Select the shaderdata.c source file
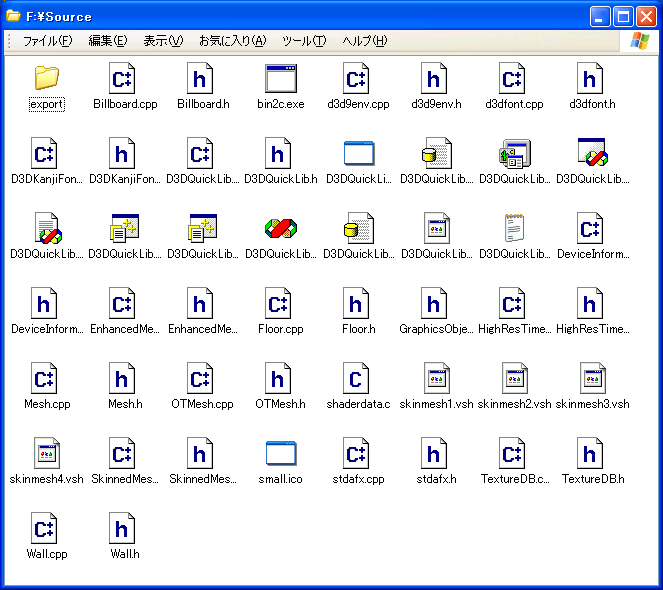Image resolution: width=663 pixels, height=590 pixels. point(357,379)
